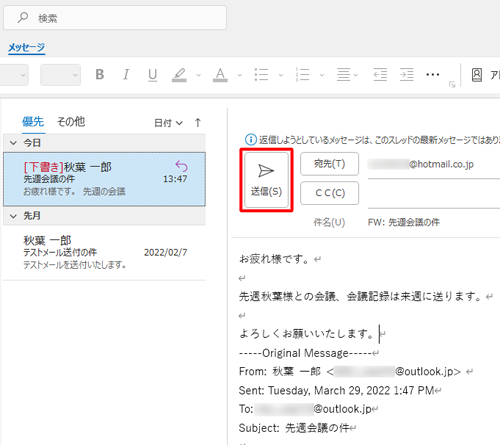Open the formatting dialog launcher
Screen dimensions: 500x445
(x=452, y=85)
